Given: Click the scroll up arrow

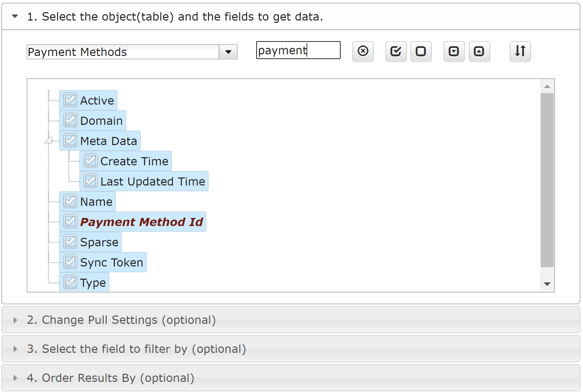Looking at the screenshot, I should [x=547, y=86].
